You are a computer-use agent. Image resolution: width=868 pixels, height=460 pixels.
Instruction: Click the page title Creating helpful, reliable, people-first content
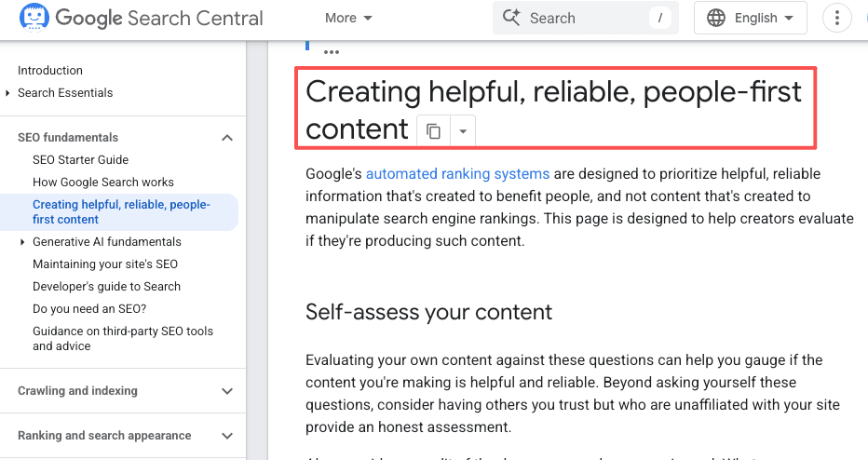[553, 110]
